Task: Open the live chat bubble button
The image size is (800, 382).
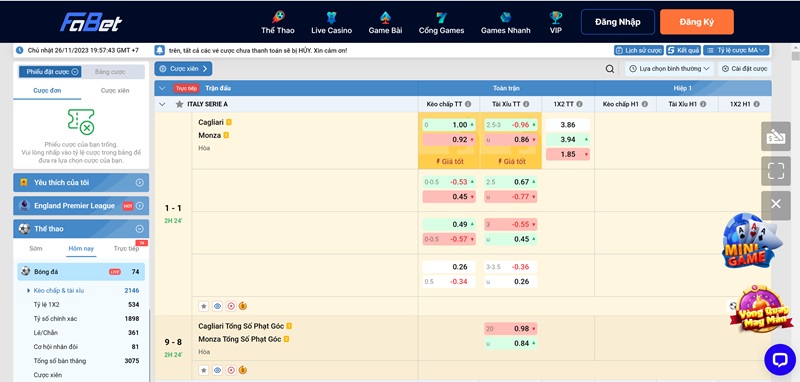Action: (780, 360)
